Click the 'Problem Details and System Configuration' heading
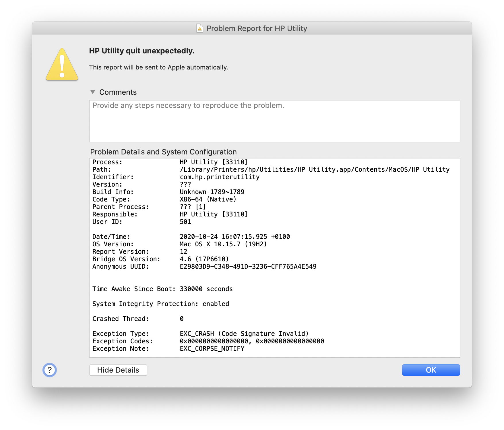Viewport: 504px width, 430px height. (x=163, y=152)
